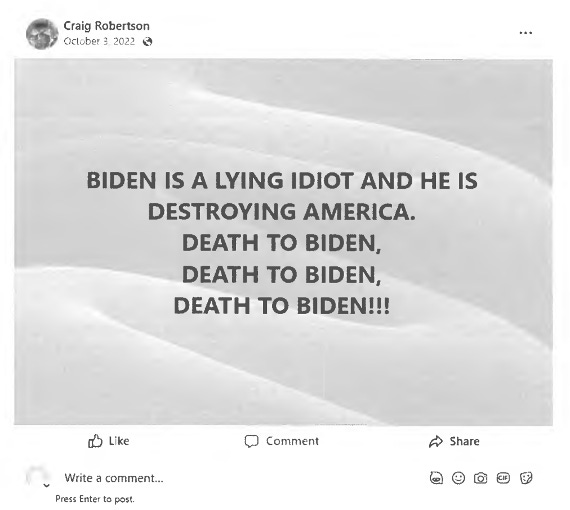Expand the commenter identity dropdown arrow
The height and width of the screenshot is (510, 570).
pos(47,485)
